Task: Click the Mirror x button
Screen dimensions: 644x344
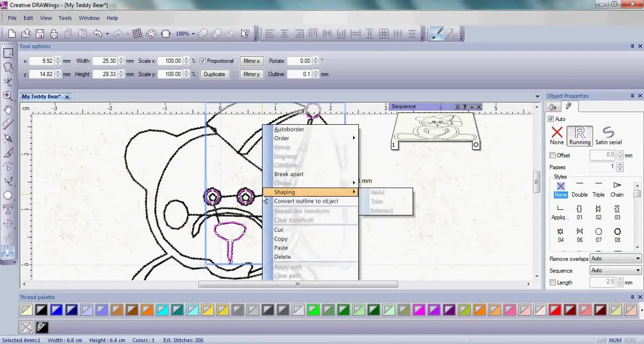Action: tap(251, 61)
